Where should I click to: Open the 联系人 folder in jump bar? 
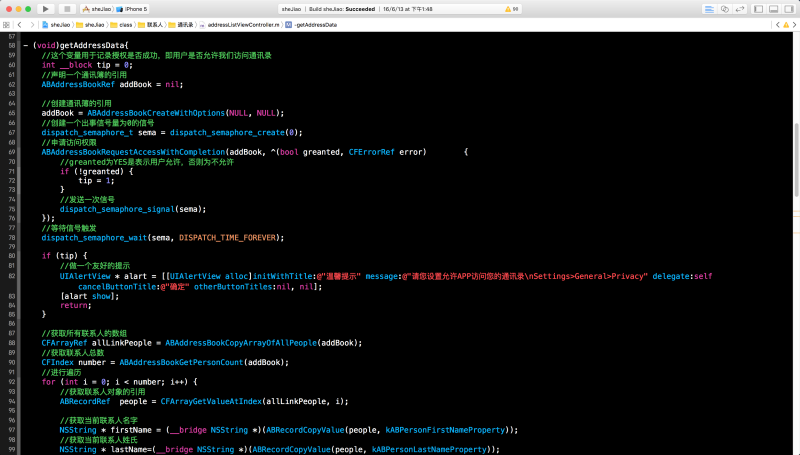click(151, 24)
